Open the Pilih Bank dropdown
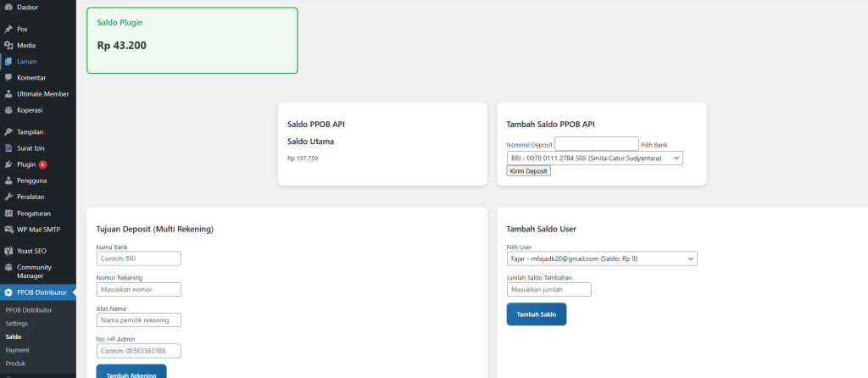 tap(594, 158)
